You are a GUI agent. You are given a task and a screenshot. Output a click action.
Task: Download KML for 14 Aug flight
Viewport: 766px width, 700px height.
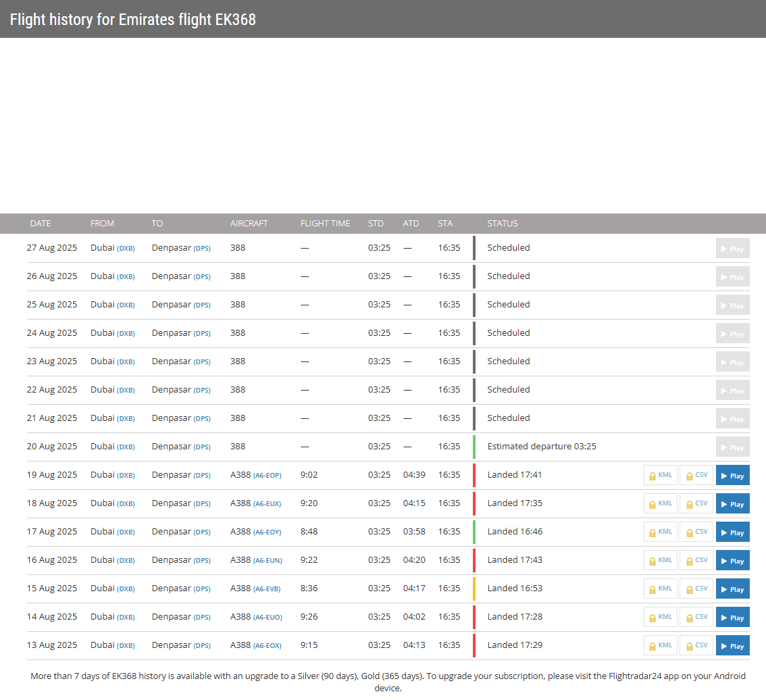point(660,618)
